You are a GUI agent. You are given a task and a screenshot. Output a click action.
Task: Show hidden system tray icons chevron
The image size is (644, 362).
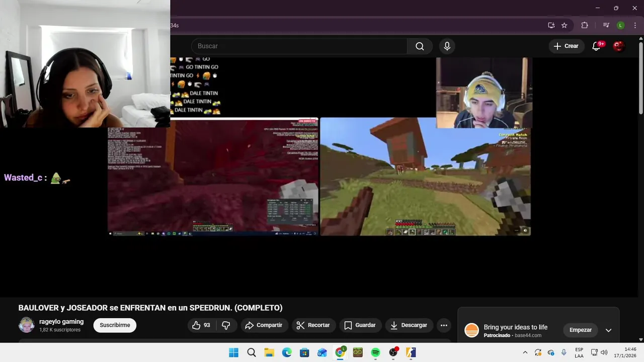(x=525, y=352)
